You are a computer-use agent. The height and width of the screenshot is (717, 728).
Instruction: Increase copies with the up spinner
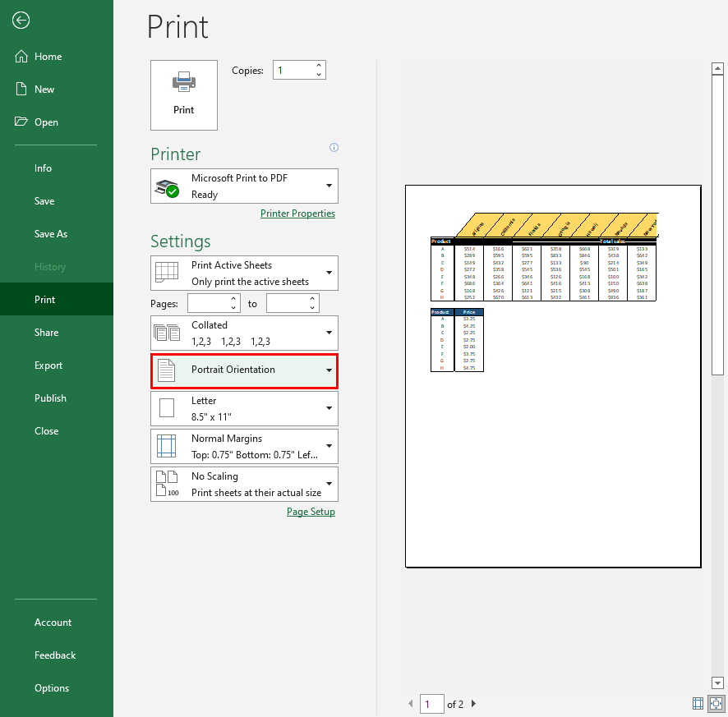tap(319, 66)
